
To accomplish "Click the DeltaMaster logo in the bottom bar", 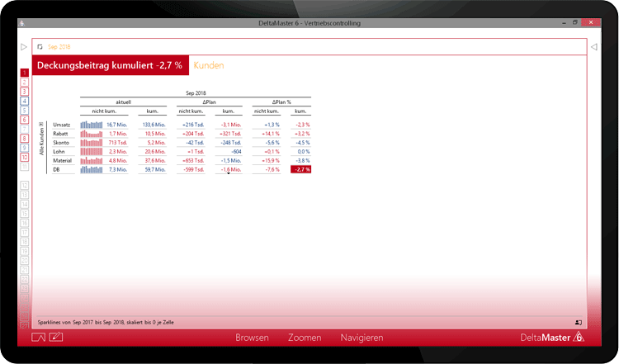I will (552, 338).
